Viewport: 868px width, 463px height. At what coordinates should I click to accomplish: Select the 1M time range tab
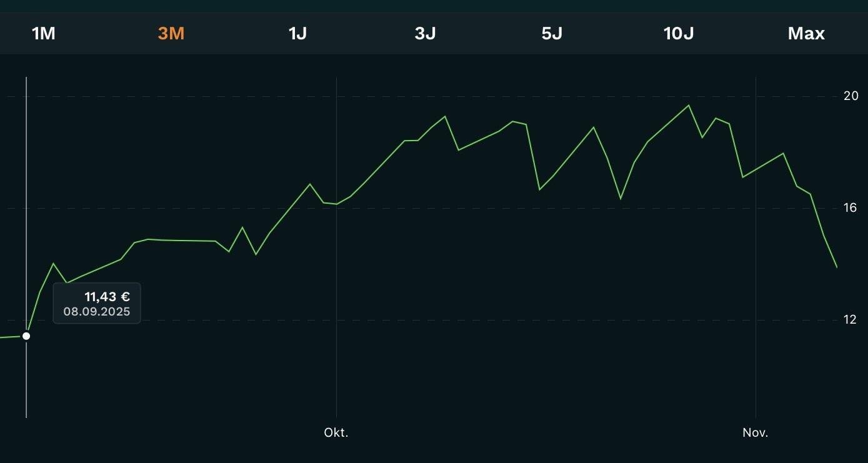(x=44, y=34)
